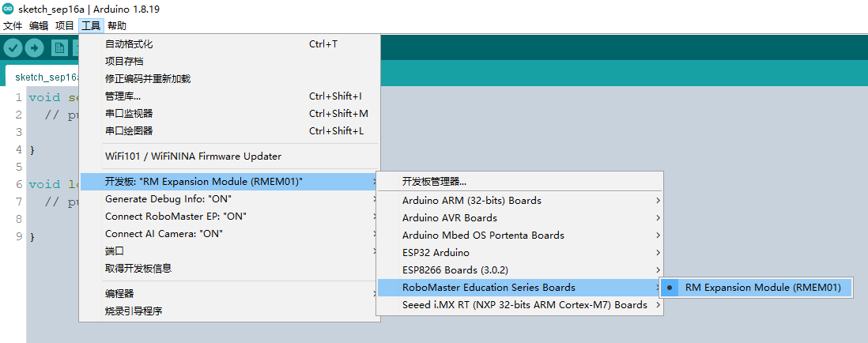The width and height of the screenshot is (868, 343).
Task: Open 串口绘图器 serial plotter
Action: tap(230, 131)
